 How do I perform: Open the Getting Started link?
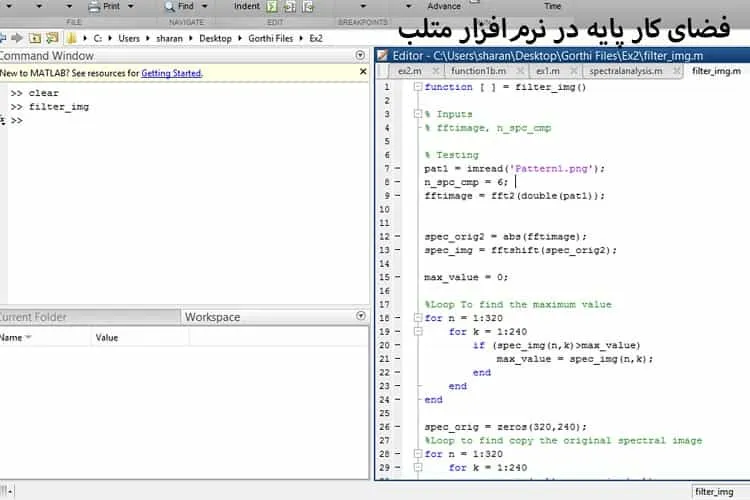pos(171,73)
